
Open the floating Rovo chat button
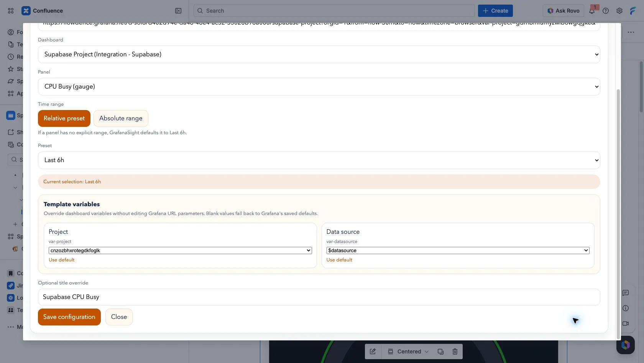pyautogui.click(x=626, y=345)
